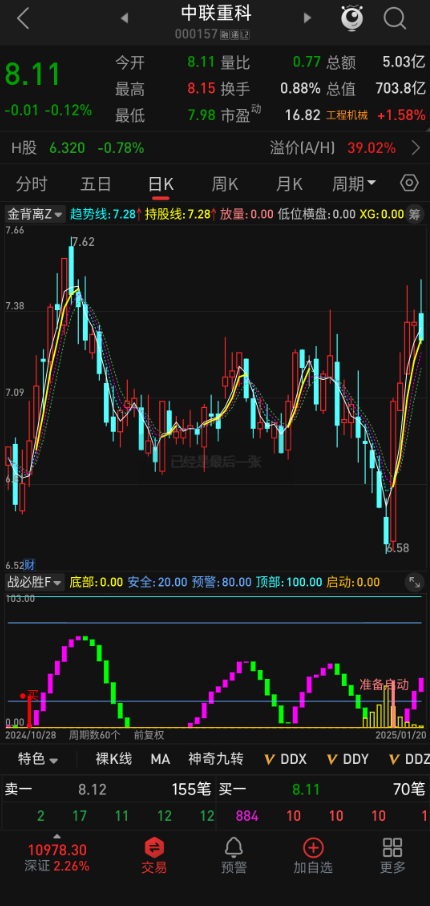The width and height of the screenshot is (430, 906).
Task: Expand the index ticker arrow above 10978.30
Action: [x=57, y=837]
